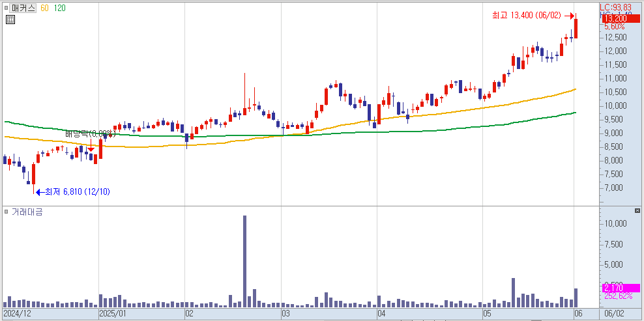Click the 06/02 date label on axis
This screenshot has height=321, width=644.
pos(615,314)
